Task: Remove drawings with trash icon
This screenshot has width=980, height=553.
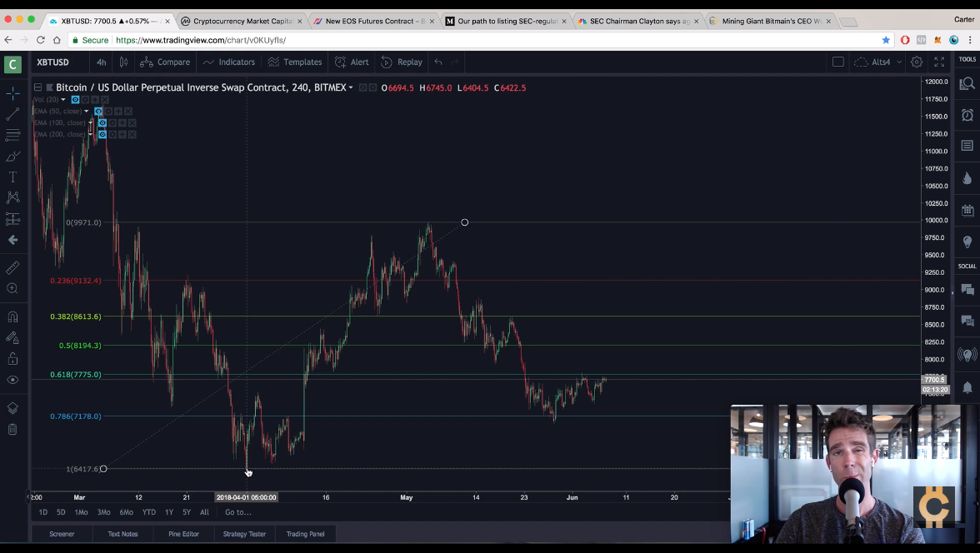Action: click(x=12, y=429)
